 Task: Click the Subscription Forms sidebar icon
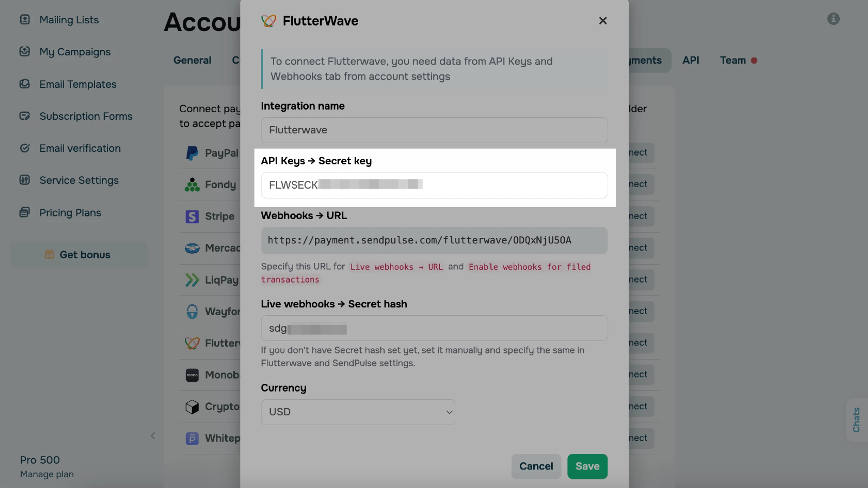click(x=25, y=116)
